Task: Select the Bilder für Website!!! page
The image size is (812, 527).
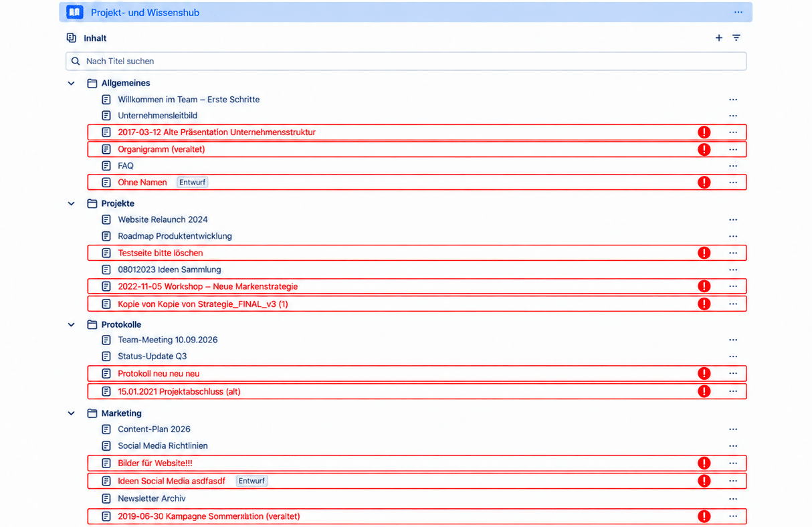Action: tap(155, 463)
